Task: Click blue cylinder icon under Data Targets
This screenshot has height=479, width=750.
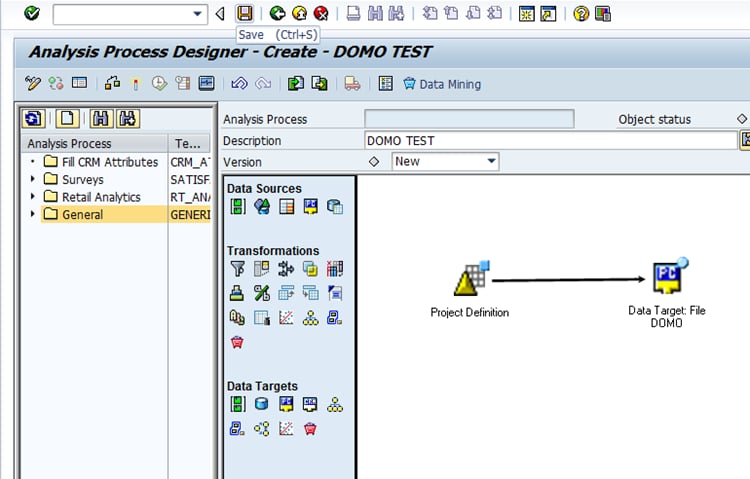Action: click(262, 404)
